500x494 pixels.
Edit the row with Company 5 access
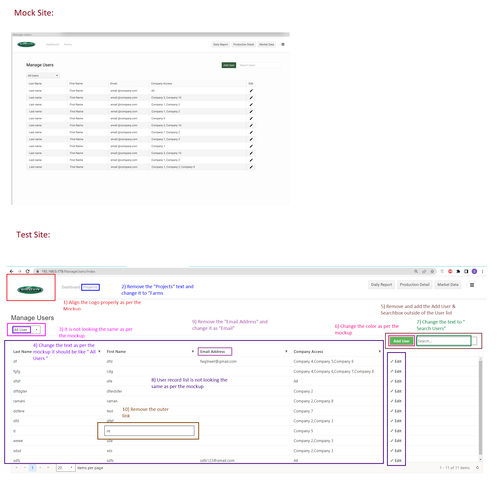(x=396, y=431)
